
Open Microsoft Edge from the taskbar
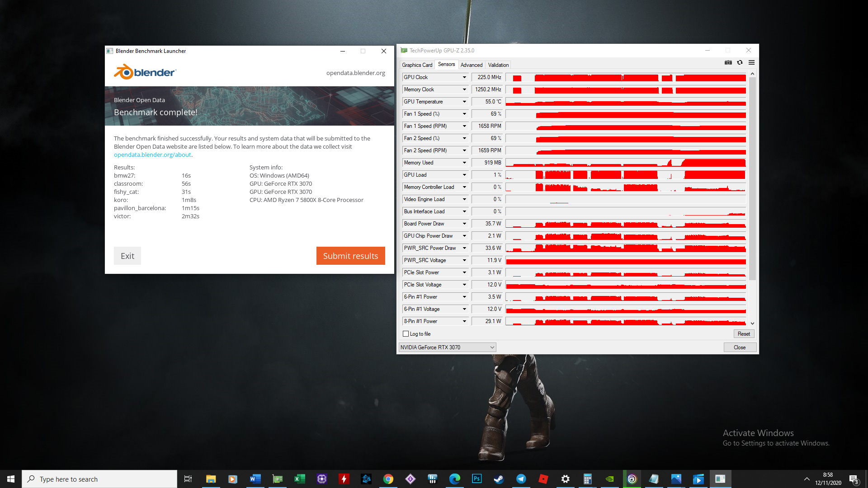454,479
